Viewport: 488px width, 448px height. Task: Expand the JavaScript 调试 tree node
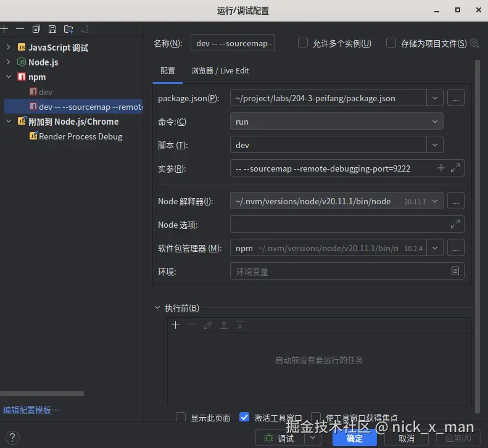click(x=9, y=47)
